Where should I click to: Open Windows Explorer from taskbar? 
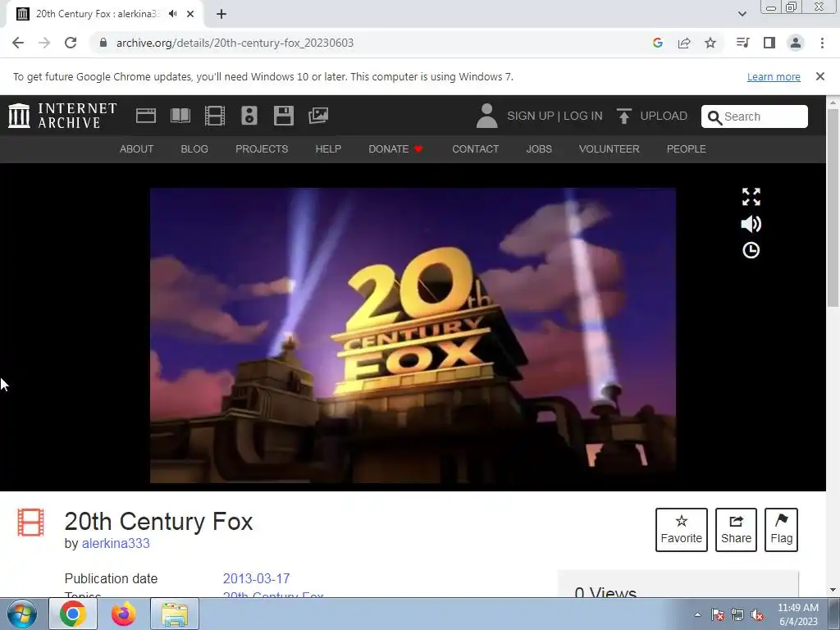click(x=175, y=614)
